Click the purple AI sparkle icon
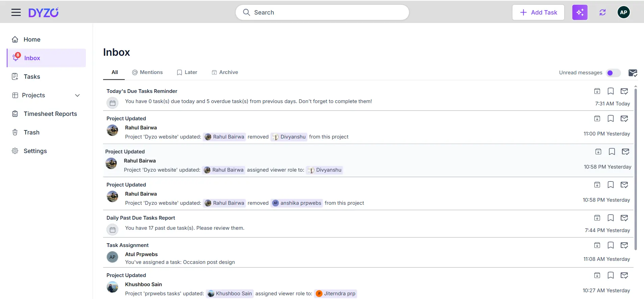The height and width of the screenshot is (299, 644). (580, 13)
